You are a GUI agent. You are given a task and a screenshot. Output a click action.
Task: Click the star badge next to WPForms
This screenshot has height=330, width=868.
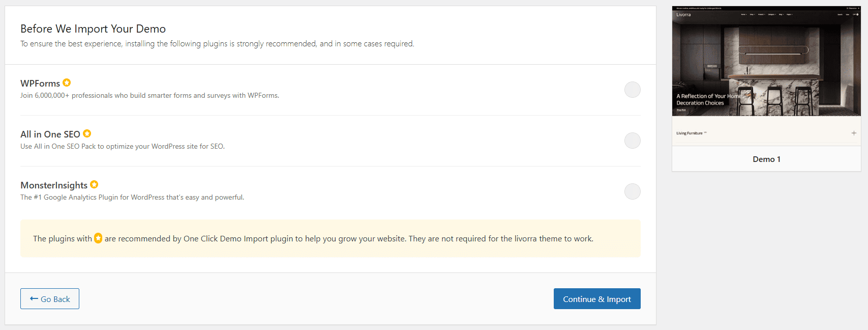pyautogui.click(x=67, y=82)
